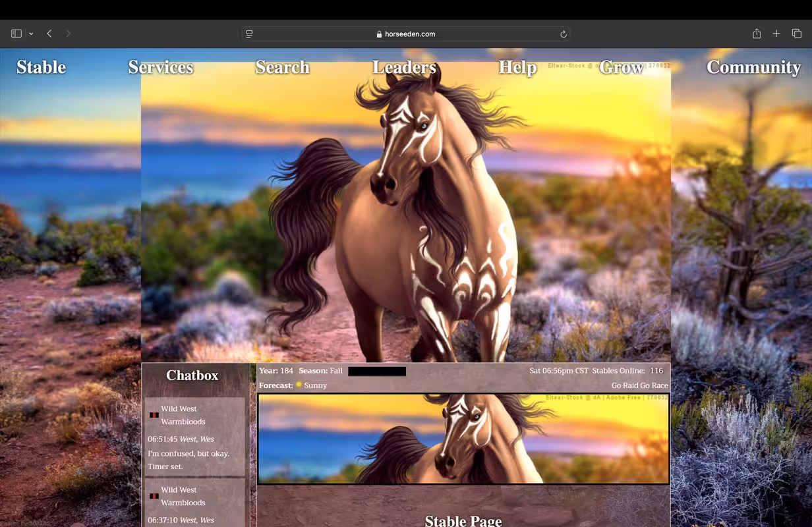Click the Season: Fall text
The image size is (812, 527).
tap(320, 371)
